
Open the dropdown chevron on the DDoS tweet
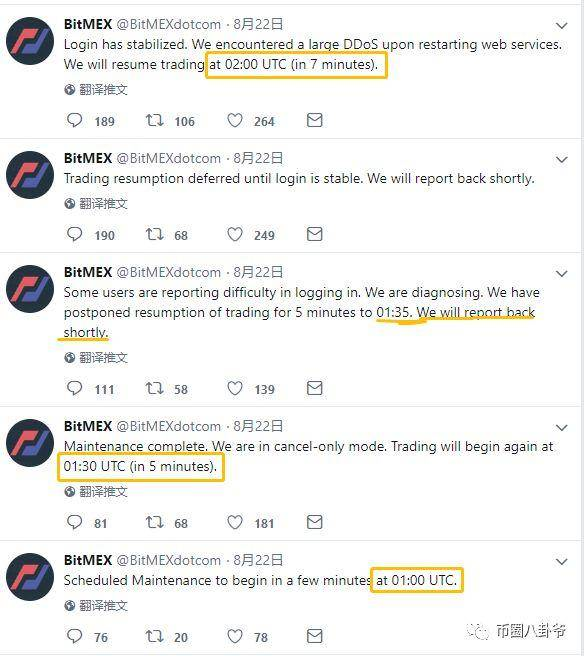coord(561,26)
